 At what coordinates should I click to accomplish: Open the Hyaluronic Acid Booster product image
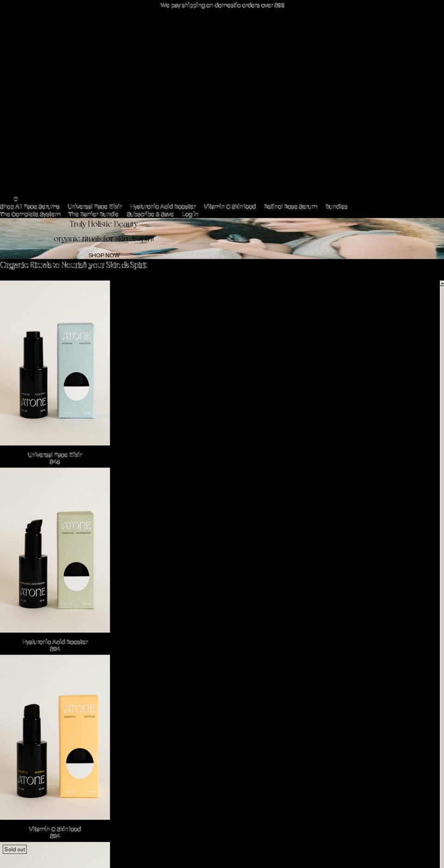[x=55, y=550]
